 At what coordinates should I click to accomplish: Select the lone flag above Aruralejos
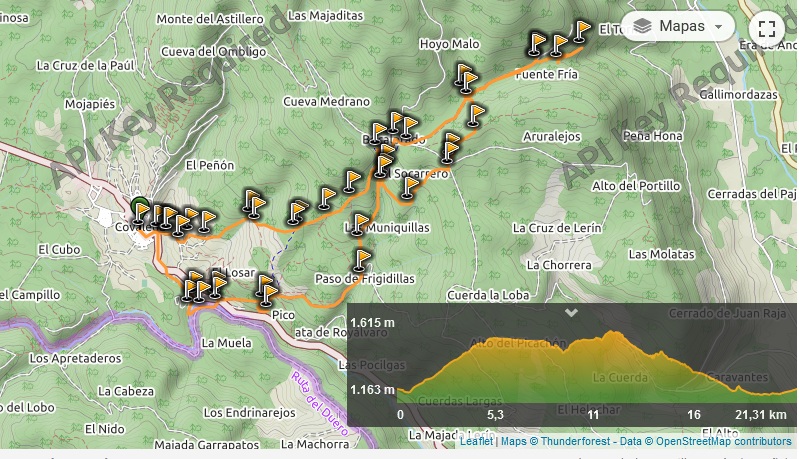coord(474,115)
